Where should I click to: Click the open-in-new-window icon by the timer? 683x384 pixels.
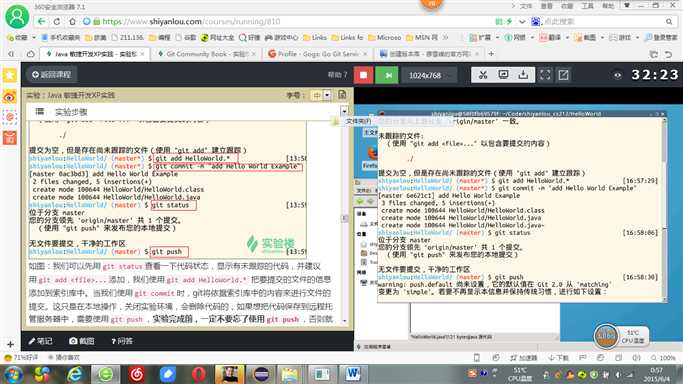563,75
